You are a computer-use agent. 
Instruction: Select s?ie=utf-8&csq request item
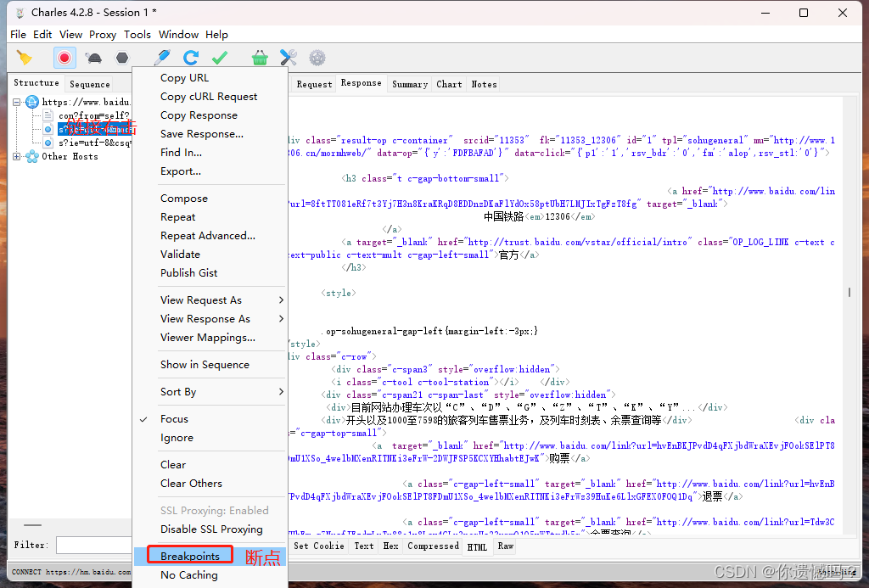tap(94, 143)
